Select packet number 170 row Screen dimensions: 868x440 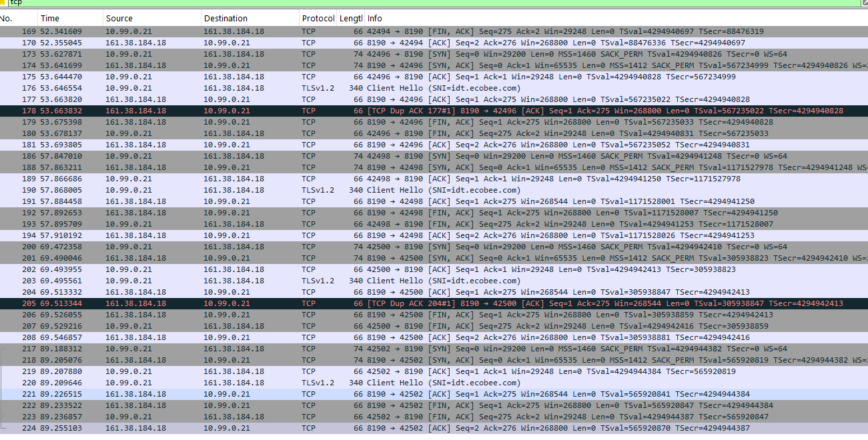(434, 43)
